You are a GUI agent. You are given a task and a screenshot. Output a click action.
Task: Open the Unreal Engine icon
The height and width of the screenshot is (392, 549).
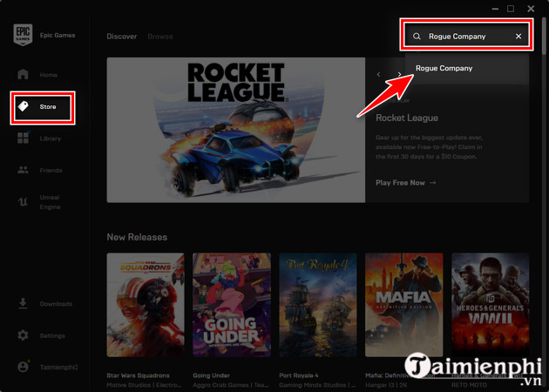pyautogui.click(x=23, y=202)
